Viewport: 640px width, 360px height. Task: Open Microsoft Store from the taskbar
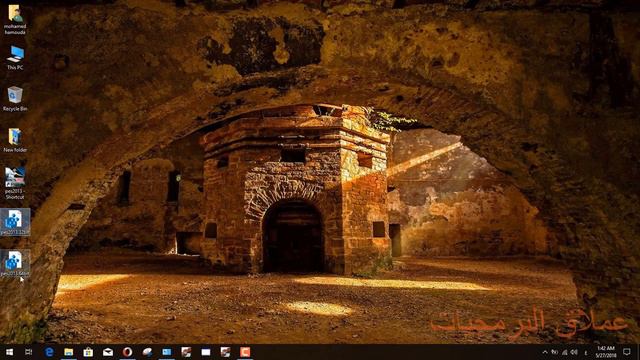point(88,352)
